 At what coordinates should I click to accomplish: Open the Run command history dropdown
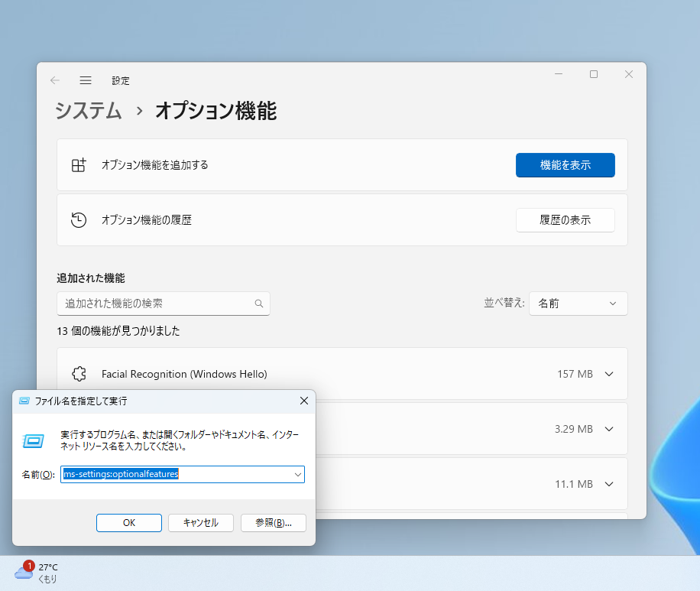298,474
